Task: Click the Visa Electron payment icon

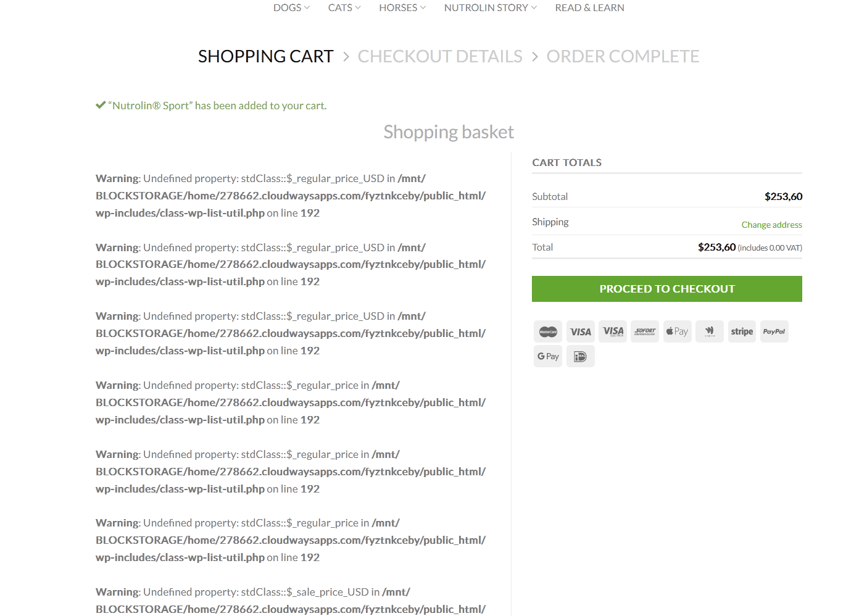Action: click(613, 331)
